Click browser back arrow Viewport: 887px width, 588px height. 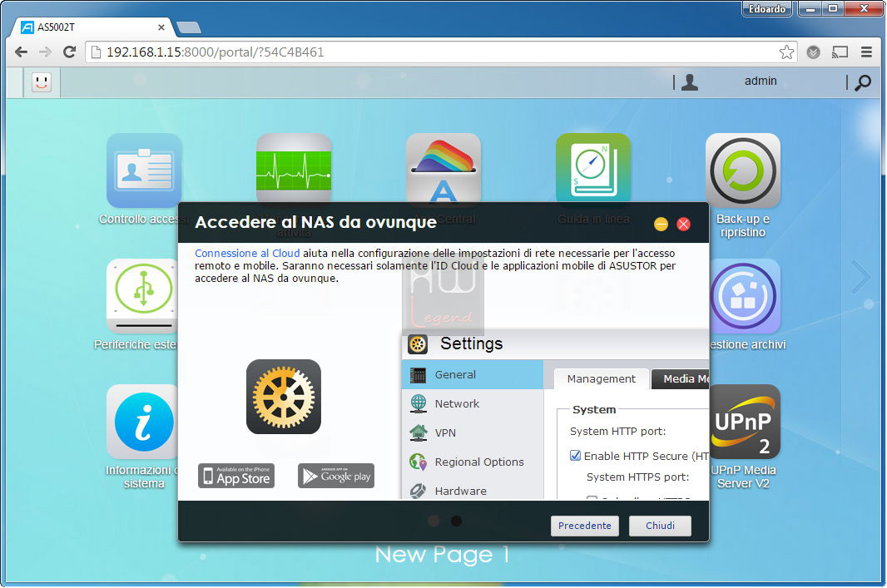(22, 52)
